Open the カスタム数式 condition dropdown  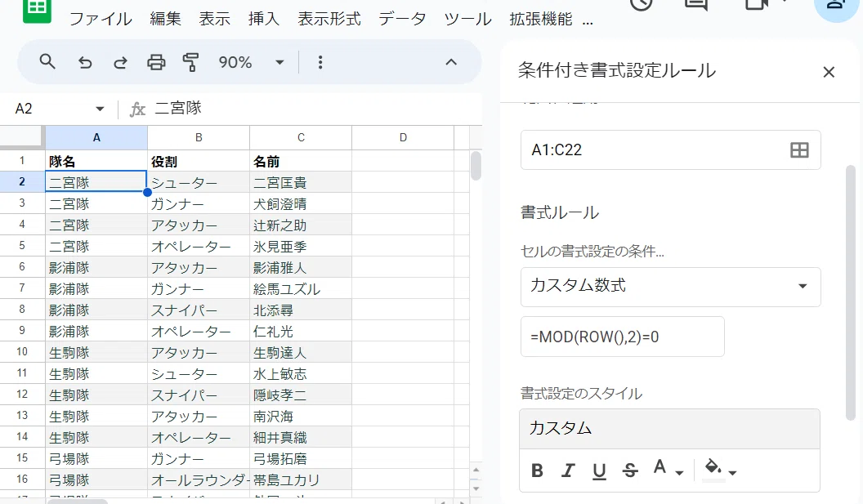(x=670, y=287)
